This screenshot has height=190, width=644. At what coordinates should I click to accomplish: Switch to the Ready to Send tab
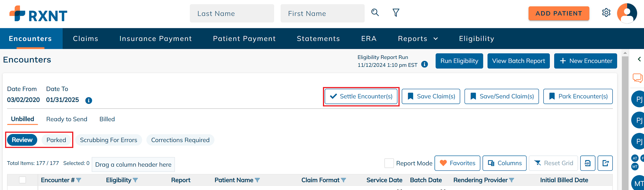(x=67, y=119)
